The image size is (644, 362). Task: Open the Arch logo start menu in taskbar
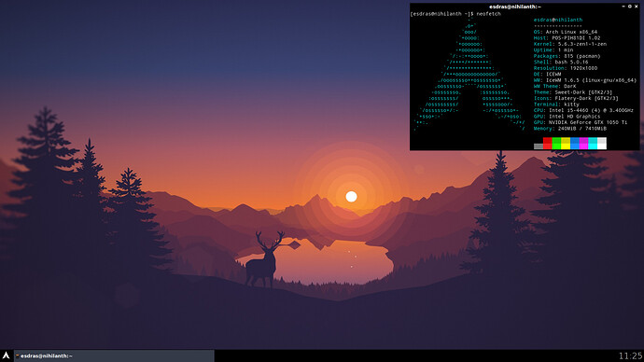7,355
